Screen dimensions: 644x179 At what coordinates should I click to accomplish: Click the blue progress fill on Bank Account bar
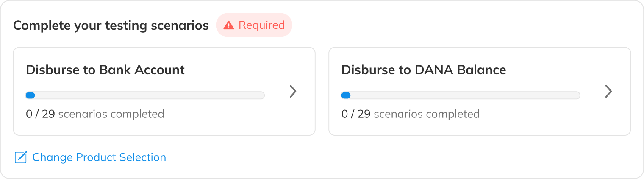pos(30,95)
